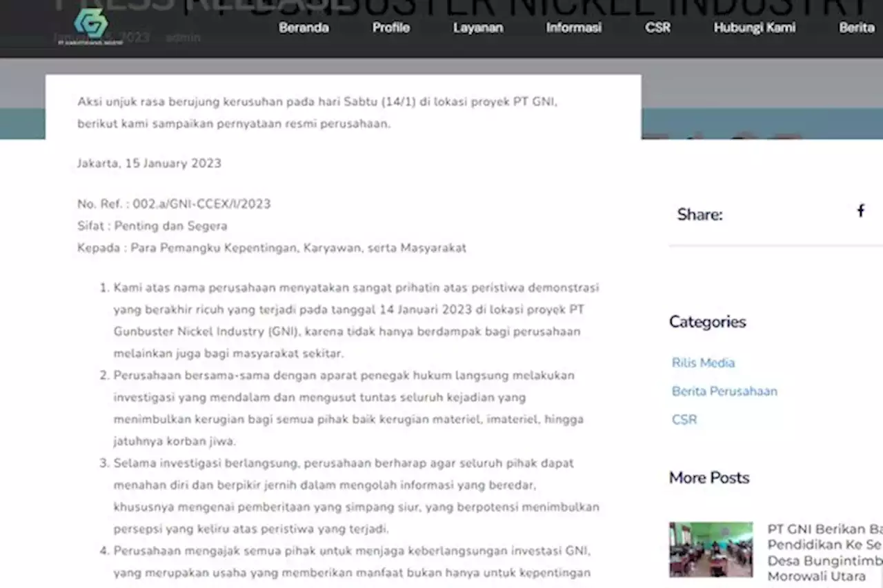Open the Beranda menu item
This screenshot has height=588, width=883.
pyautogui.click(x=304, y=28)
